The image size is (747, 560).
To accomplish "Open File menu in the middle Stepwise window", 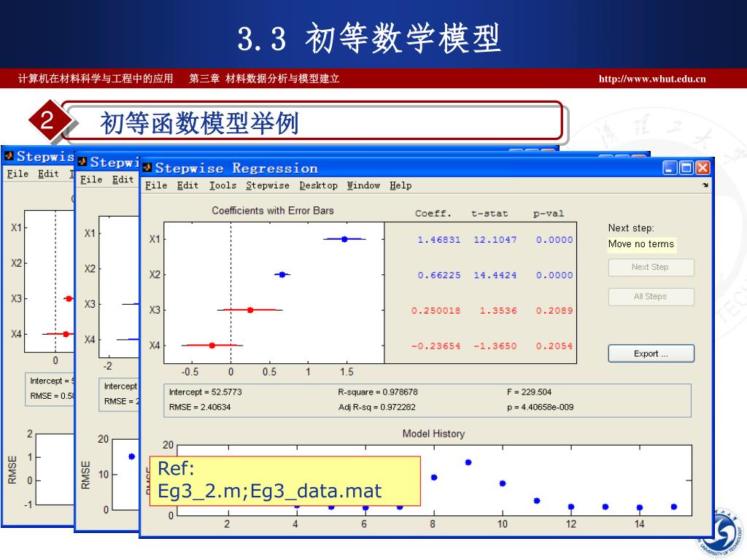I will coord(91,179).
